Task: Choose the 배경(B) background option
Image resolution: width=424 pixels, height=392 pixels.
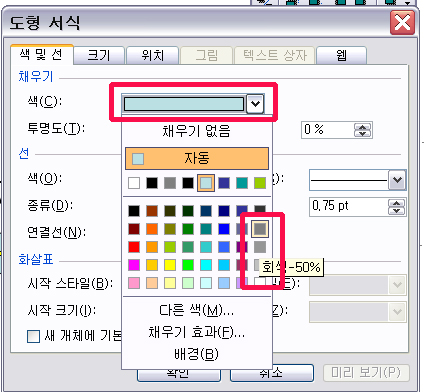Action: [x=197, y=354]
